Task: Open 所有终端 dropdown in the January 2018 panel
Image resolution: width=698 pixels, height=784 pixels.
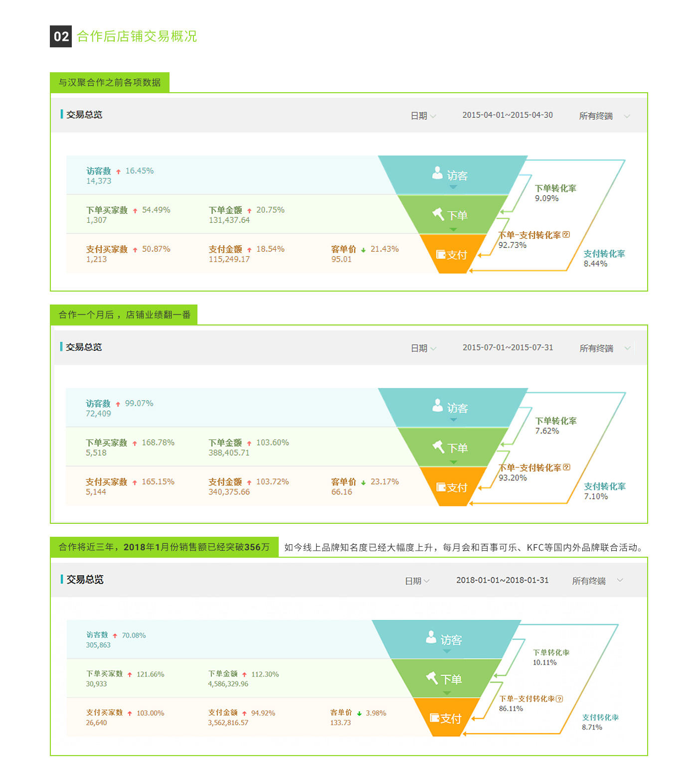Action: click(620, 580)
